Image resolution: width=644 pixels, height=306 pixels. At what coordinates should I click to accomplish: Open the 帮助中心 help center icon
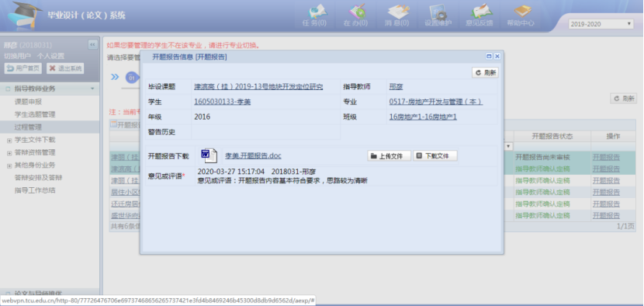point(521,16)
